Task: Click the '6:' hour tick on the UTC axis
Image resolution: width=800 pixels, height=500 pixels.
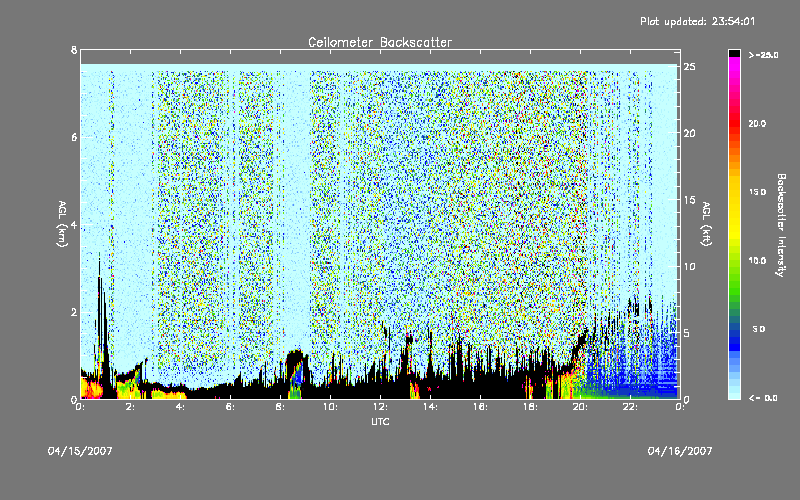Action: (231, 407)
